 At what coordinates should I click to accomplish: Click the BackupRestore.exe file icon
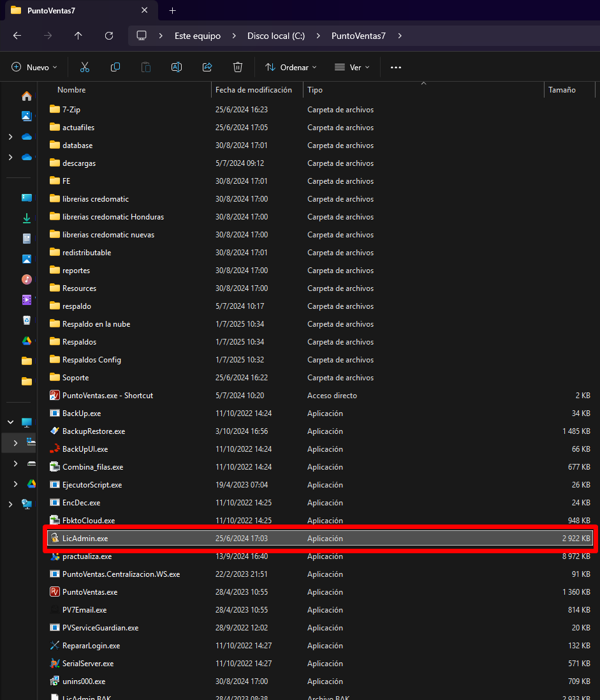point(54,431)
